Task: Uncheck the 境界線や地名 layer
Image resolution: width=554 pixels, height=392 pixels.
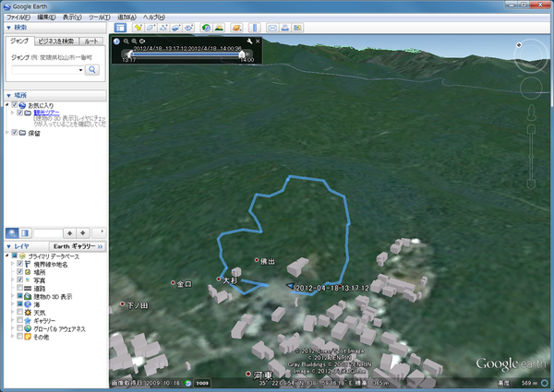Action: coord(19,264)
